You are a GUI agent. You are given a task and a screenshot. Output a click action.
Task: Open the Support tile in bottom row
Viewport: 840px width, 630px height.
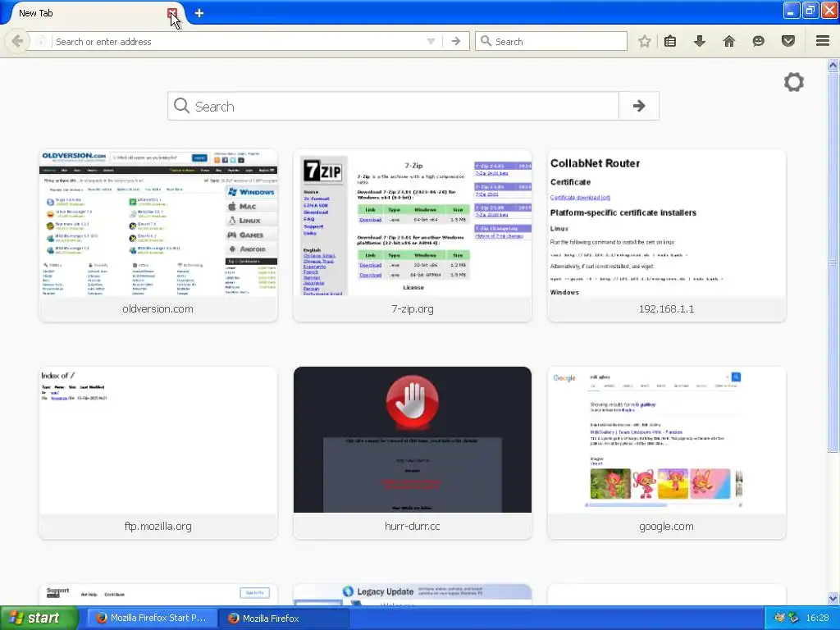point(158,595)
